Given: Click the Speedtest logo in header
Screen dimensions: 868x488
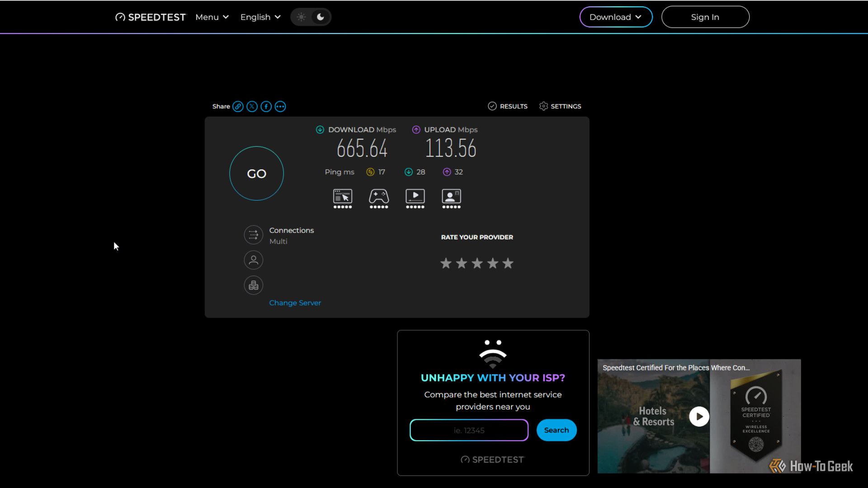Looking at the screenshot, I should [x=150, y=17].
